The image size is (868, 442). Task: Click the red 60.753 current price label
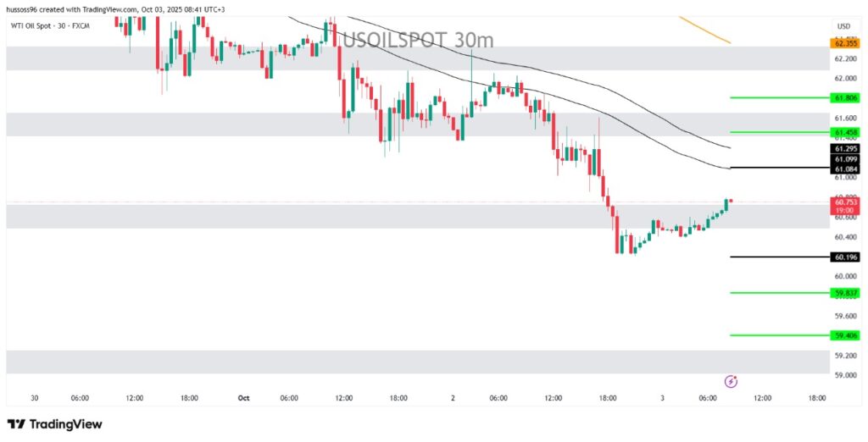click(x=846, y=202)
